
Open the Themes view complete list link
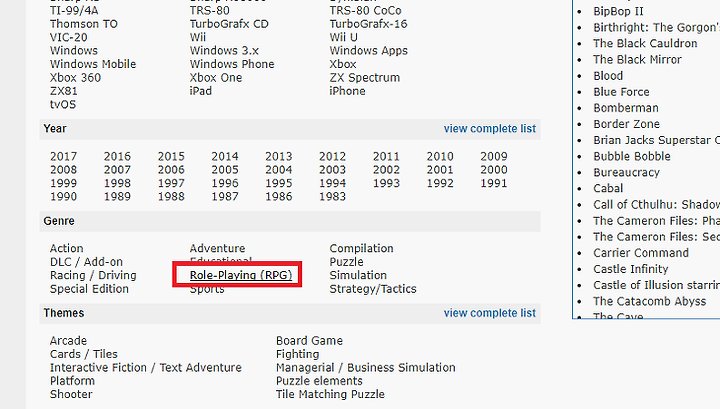[x=489, y=313]
